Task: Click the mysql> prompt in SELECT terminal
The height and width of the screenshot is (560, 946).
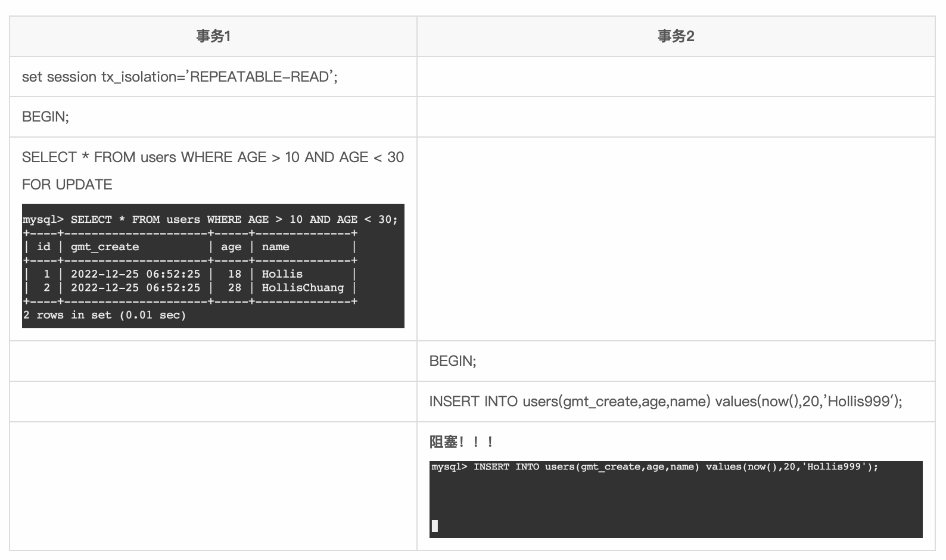Action: (x=43, y=219)
